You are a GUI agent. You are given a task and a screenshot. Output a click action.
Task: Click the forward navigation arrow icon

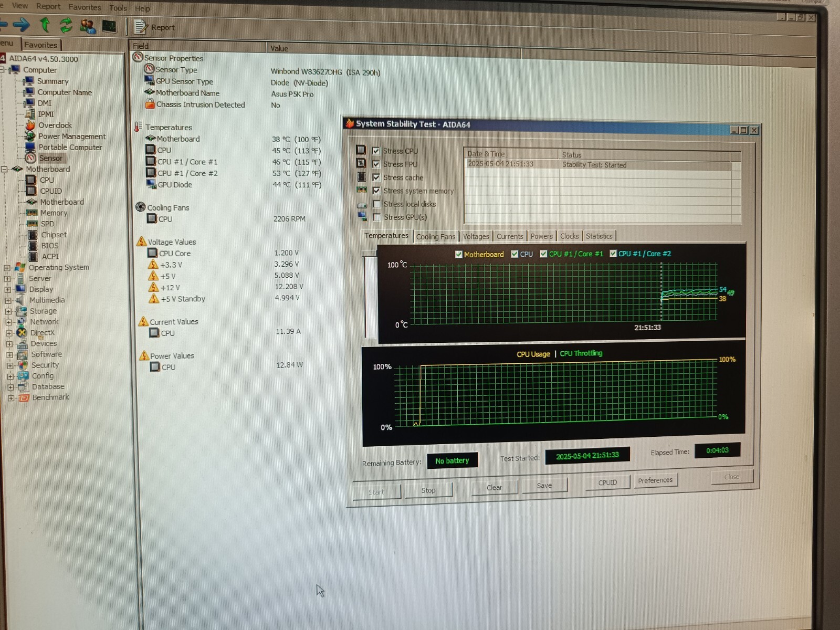tap(21, 24)
